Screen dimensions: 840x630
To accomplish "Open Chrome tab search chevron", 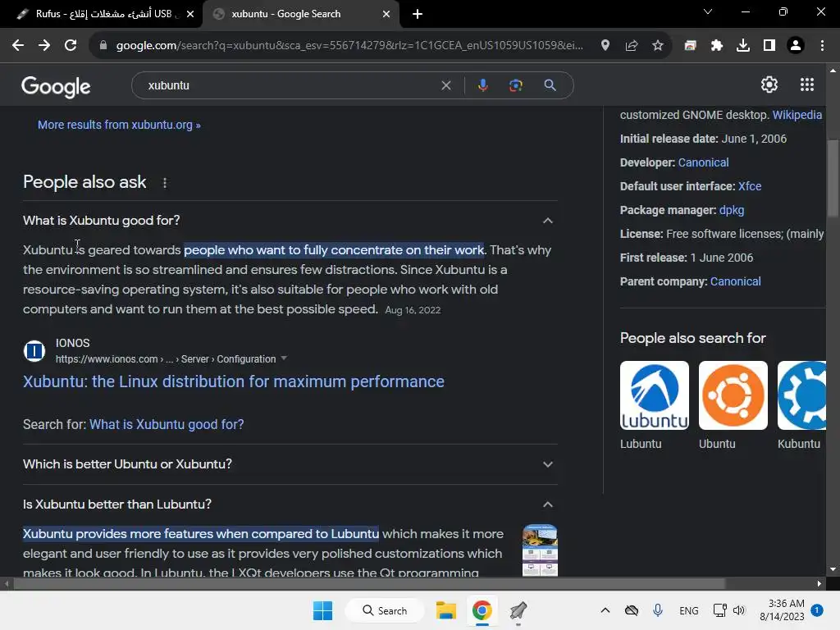I will pyautogui.click(x=708, y=11).
